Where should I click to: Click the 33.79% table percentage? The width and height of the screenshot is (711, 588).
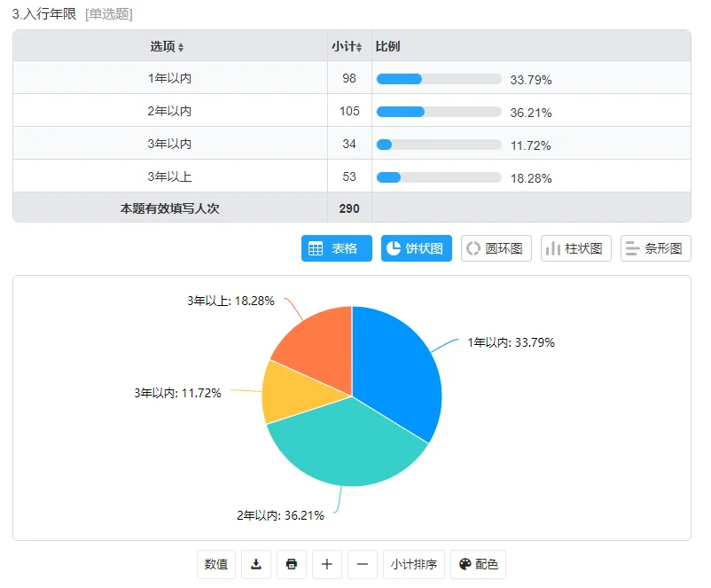point(531,80)
